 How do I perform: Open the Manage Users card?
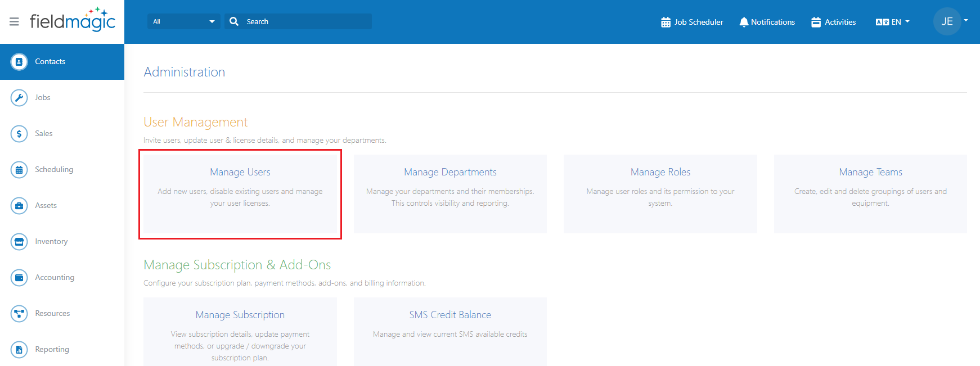click(240, 194)
